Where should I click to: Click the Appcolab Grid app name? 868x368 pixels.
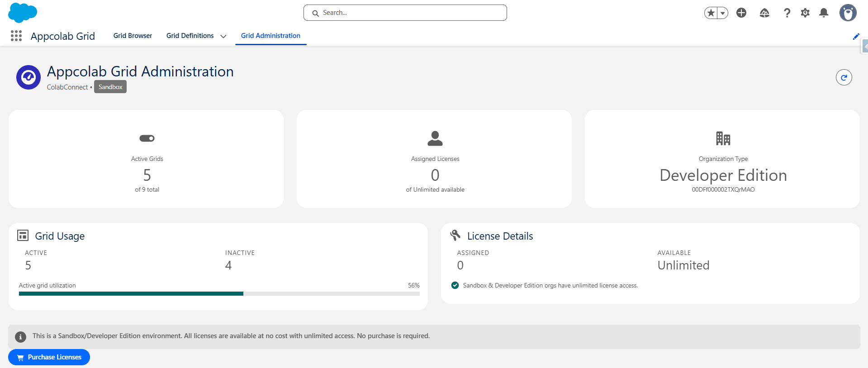tap(63, 36)
